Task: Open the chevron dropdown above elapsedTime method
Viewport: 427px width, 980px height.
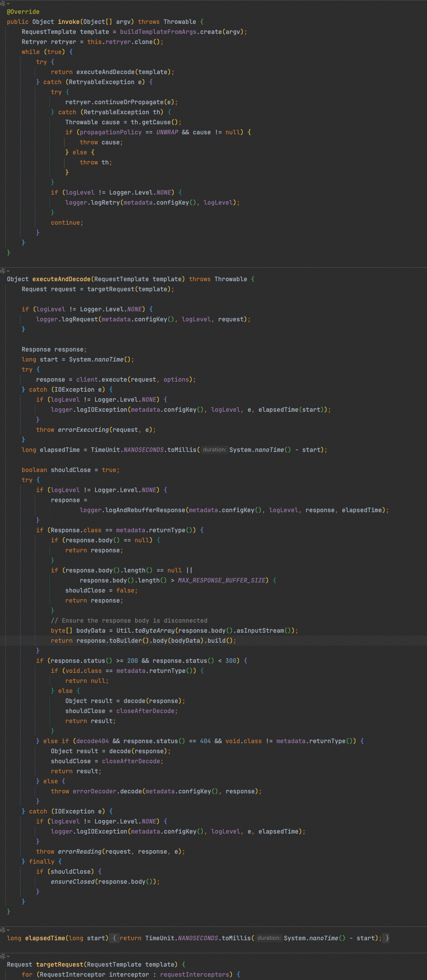Action: coord(8,930)
